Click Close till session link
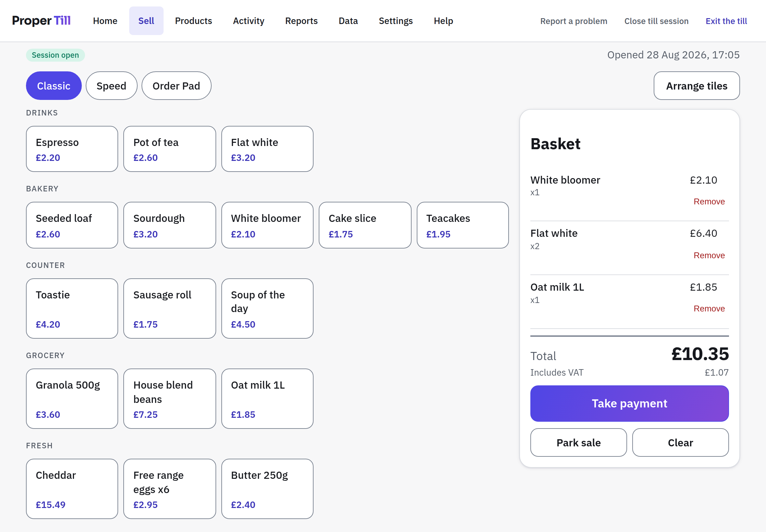766x532 pixels. tap(656, 21)
